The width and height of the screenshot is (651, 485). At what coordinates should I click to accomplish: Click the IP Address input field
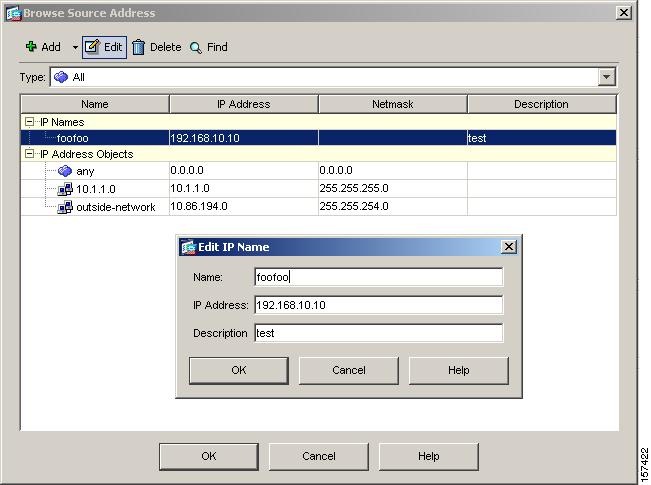coord(378,305)
